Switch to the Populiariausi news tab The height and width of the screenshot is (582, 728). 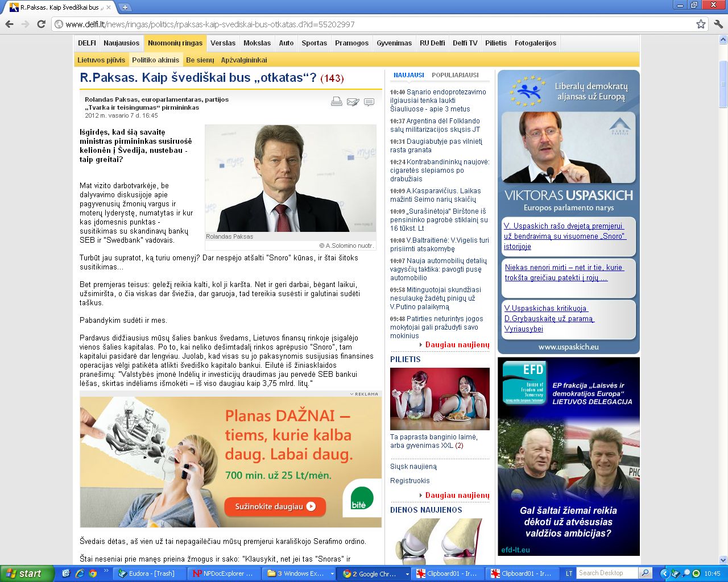[x=455, y=75]
